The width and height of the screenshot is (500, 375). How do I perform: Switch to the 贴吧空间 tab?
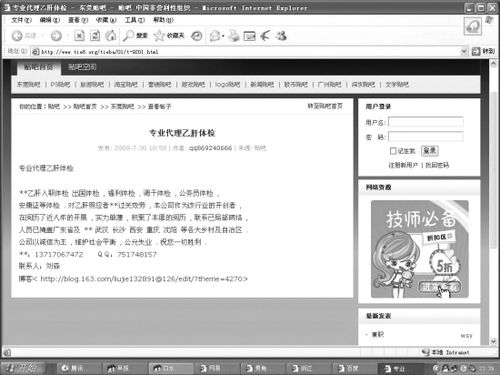(x=82, y=67)
